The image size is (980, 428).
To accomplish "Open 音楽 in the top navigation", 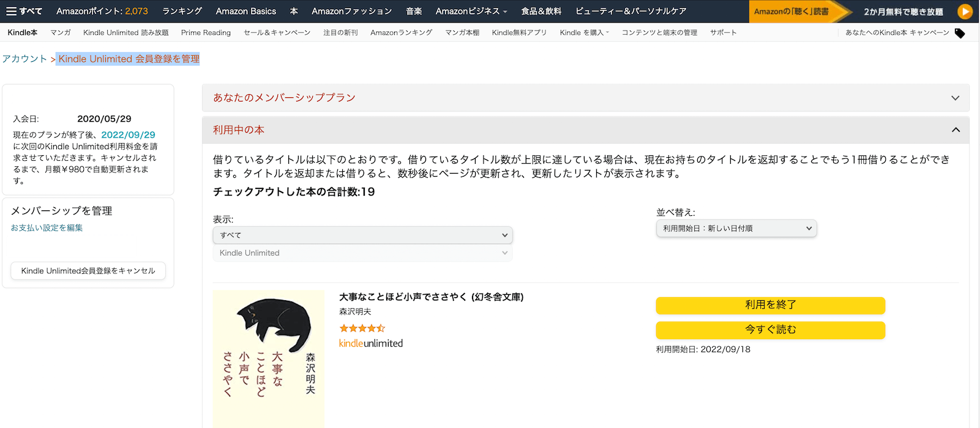I will (414, 11).
